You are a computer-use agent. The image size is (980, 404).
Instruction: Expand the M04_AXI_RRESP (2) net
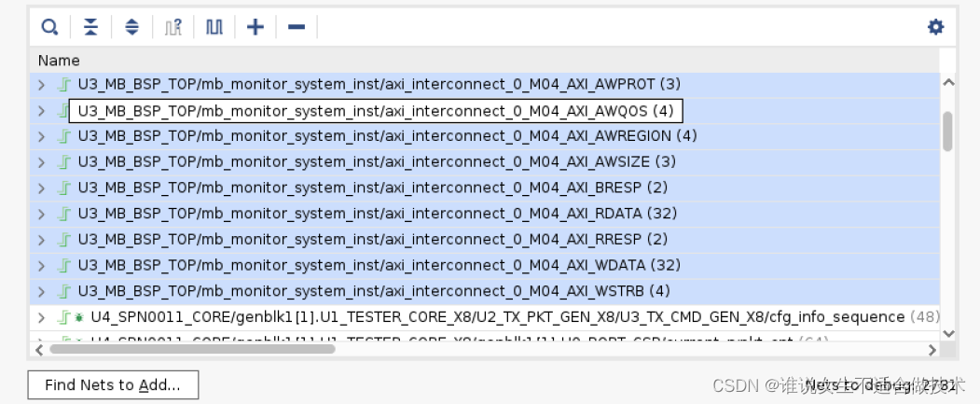tap(41, 240)
